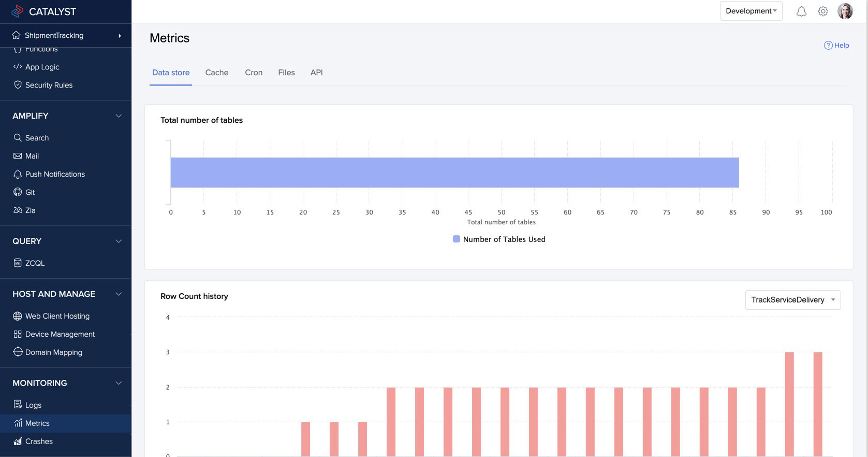Viewport: 868px width, 457px height.
Task: Click the Metrics page heading
Action: coord(169,38)
